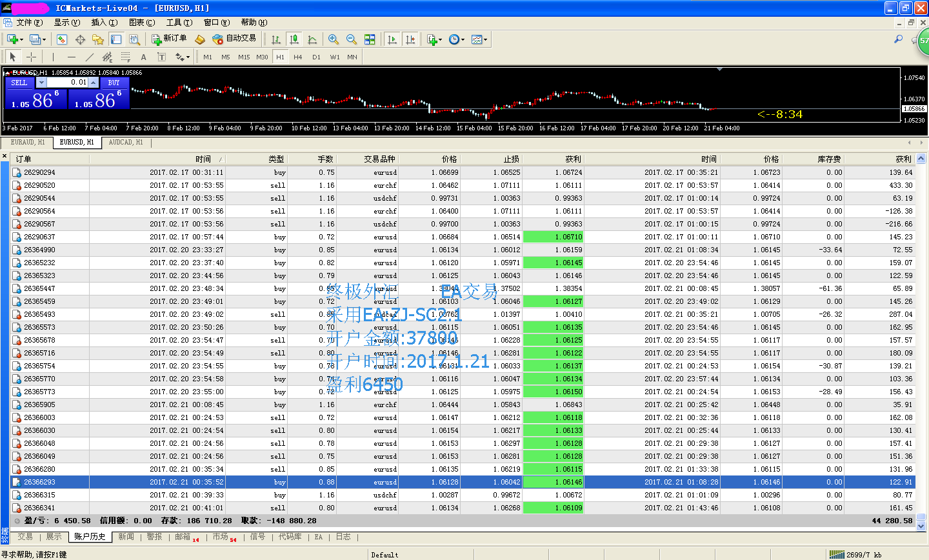The image size is (929, 560).
Task: Open the profiles icon in the toolbar
Action: pyautogui.click(x=37, y=39)
